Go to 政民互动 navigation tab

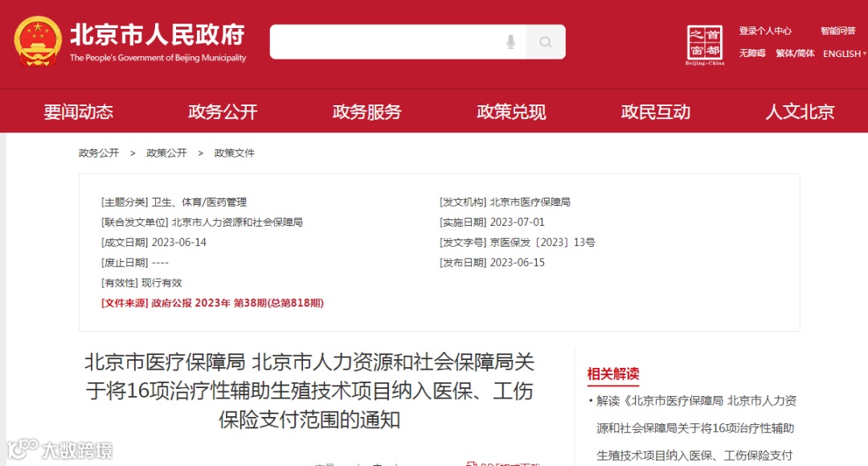[x=656, y=112]
